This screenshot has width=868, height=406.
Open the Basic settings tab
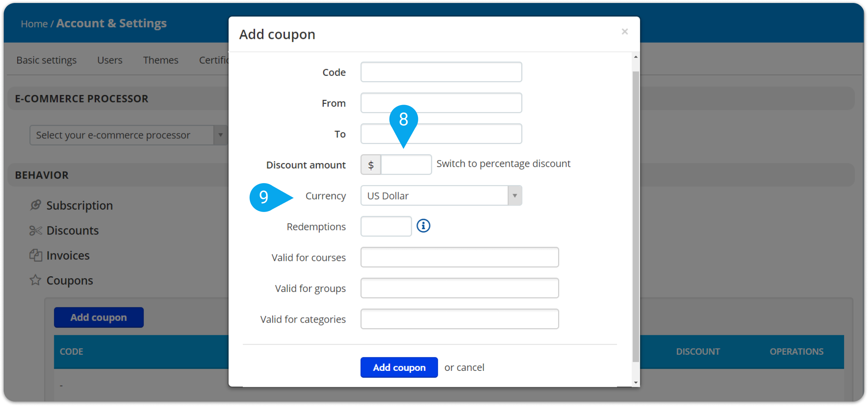pyautogui.click(x=46, y=60)
